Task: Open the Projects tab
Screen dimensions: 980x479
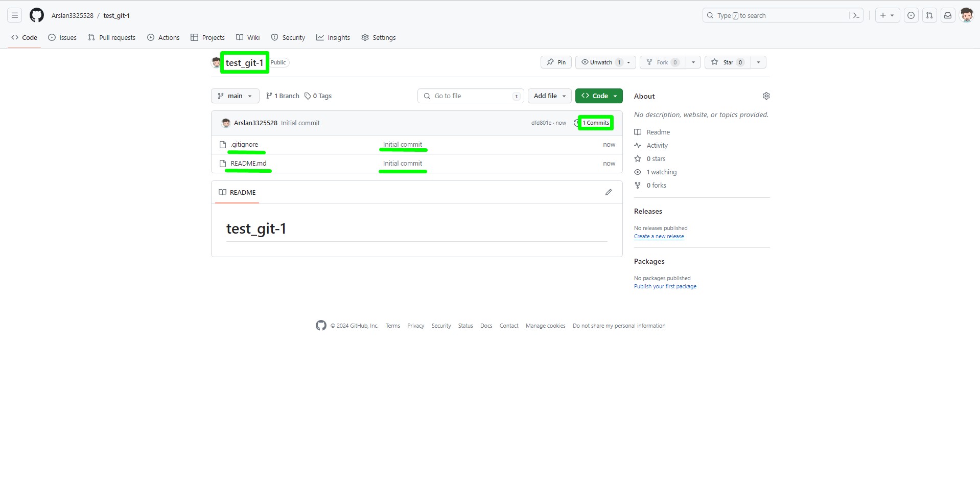Action: coord(207,37)
